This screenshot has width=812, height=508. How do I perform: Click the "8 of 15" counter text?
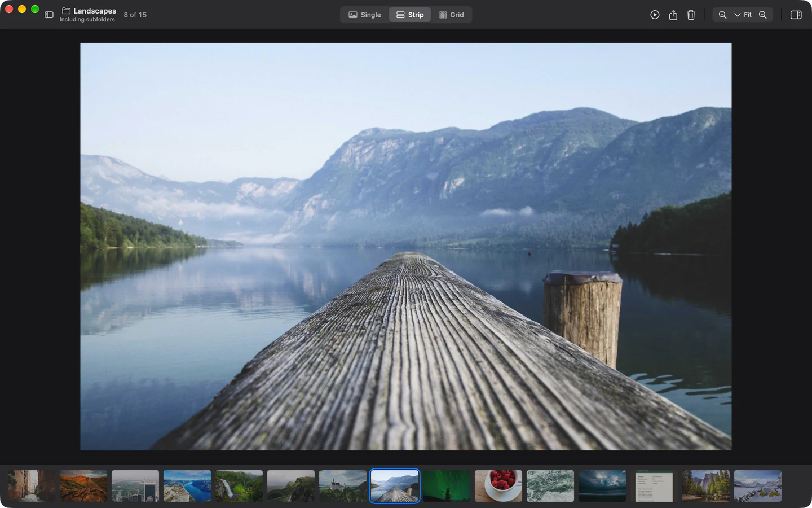[135, 15]
